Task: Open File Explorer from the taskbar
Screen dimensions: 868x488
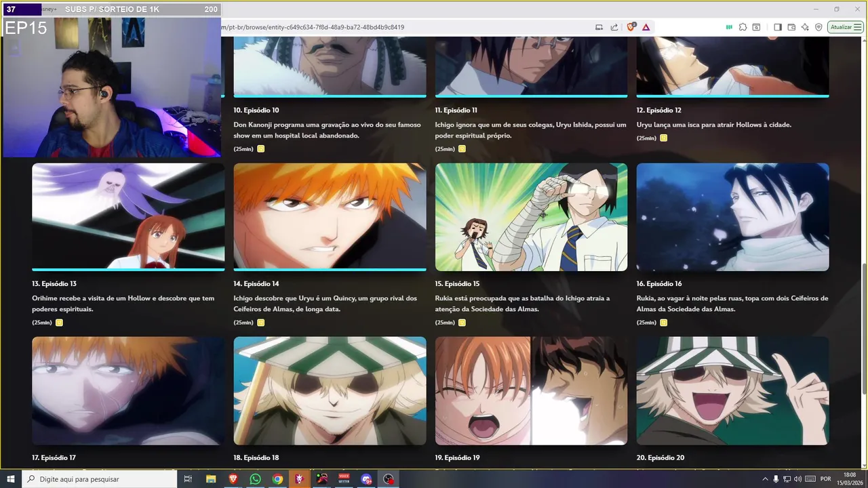Action: [x=211, y=479]
